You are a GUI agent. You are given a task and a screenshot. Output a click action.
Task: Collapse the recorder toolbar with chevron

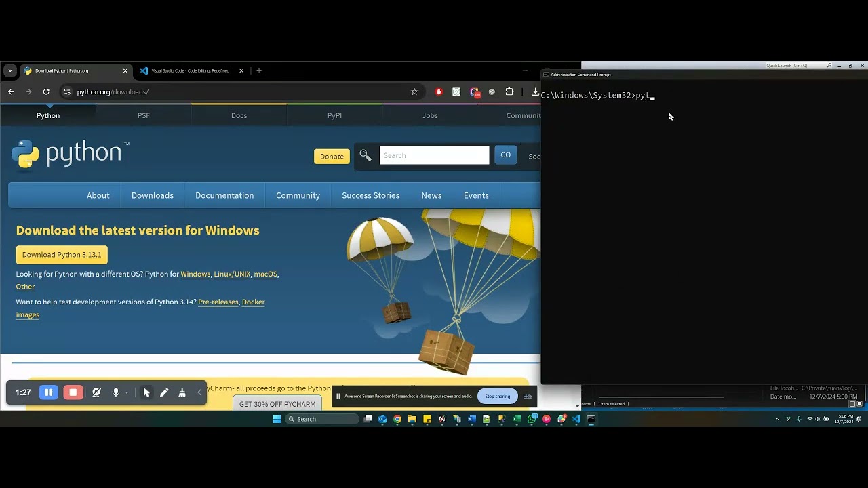199,392
